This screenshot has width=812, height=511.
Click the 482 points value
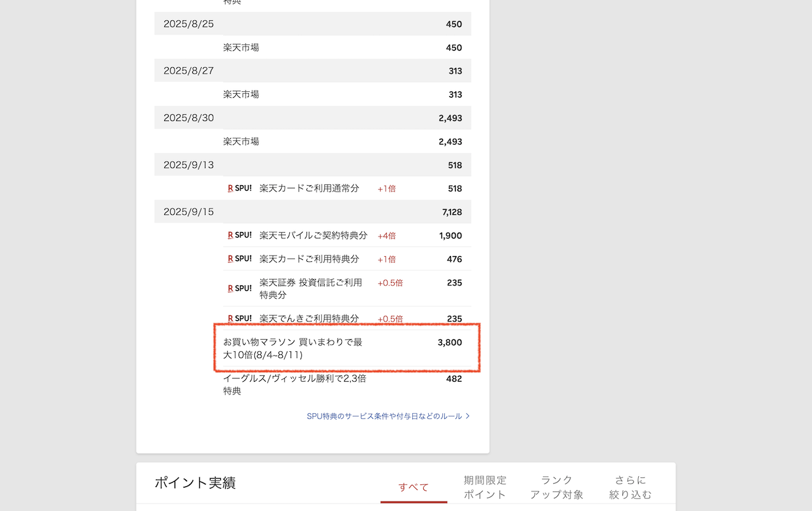point(454,378)
